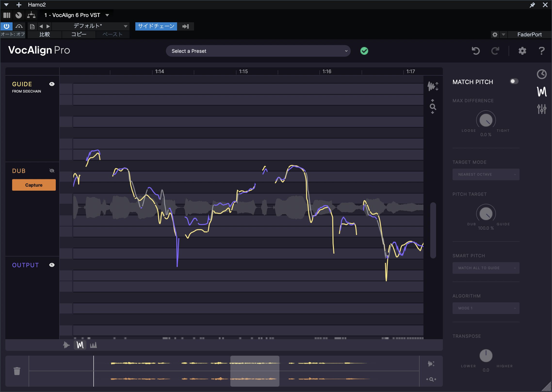
Task: Click the Transpose knob
Action: [486, 355]
